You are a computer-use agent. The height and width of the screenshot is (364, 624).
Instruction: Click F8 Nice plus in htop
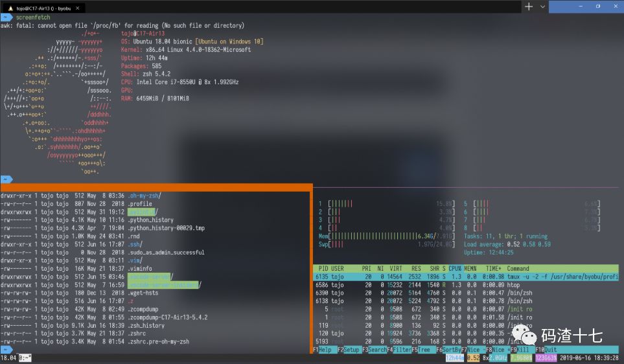pos(498,350)
